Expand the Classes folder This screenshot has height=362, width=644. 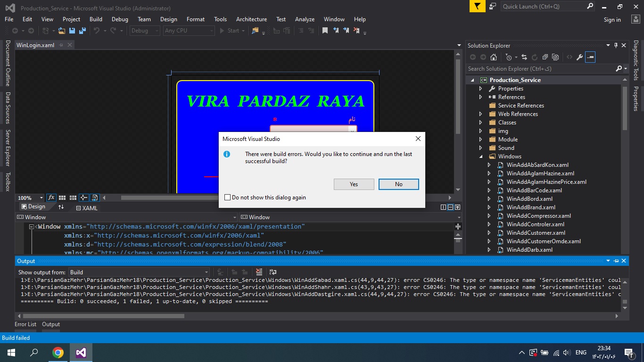481,123
